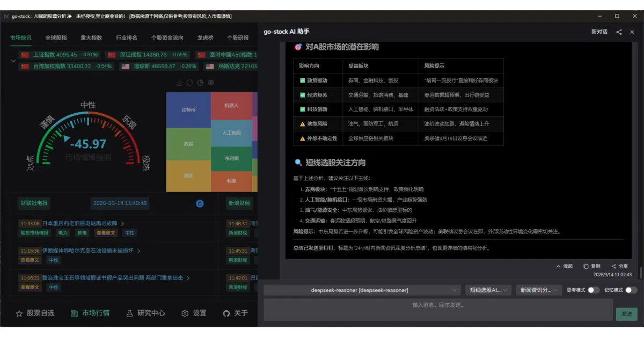Collapse the AI reply with 收起

tap(565, 267)
